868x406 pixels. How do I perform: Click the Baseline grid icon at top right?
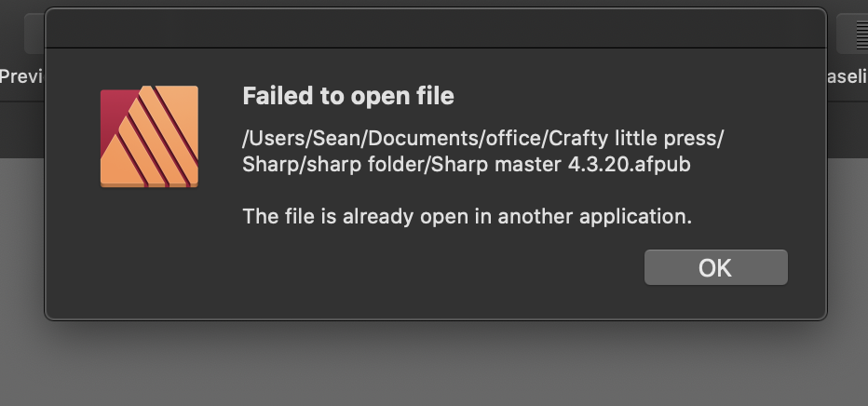click(x=857, y=34)
